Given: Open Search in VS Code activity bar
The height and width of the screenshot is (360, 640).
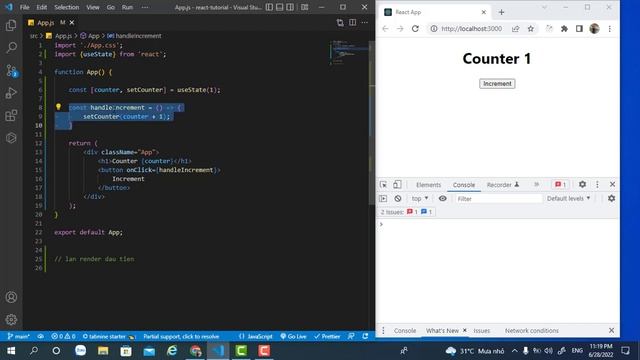Looking at the screenshot, I should click(x=11, y=47).
